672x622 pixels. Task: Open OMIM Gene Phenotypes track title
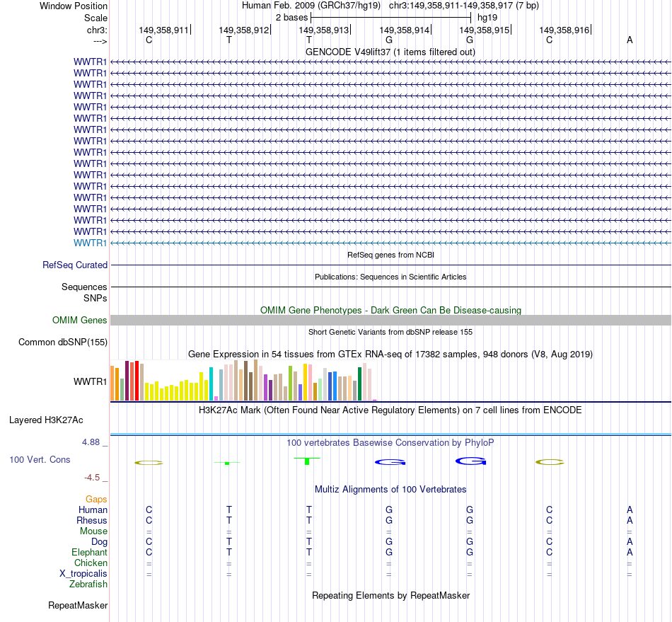[390, 310]
